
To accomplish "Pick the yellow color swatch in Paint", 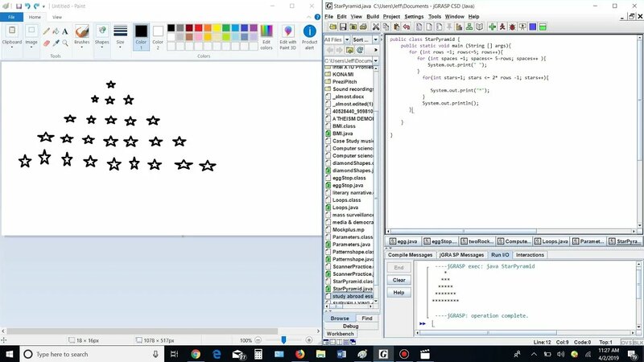I will pyautogui.click(x=217, y=28).
